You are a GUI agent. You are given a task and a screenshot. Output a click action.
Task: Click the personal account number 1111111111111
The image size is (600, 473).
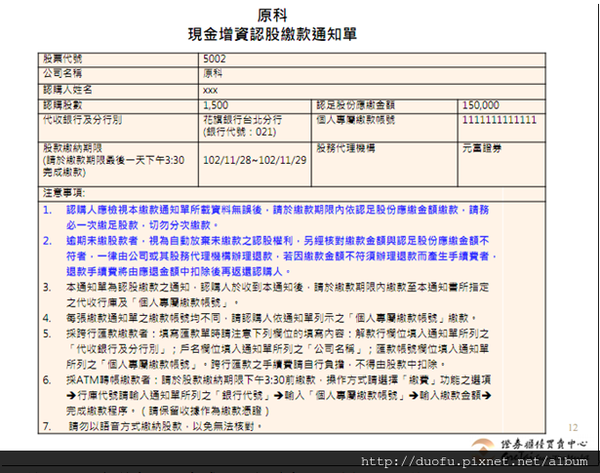pyautogui.click(x=499, y=120)
